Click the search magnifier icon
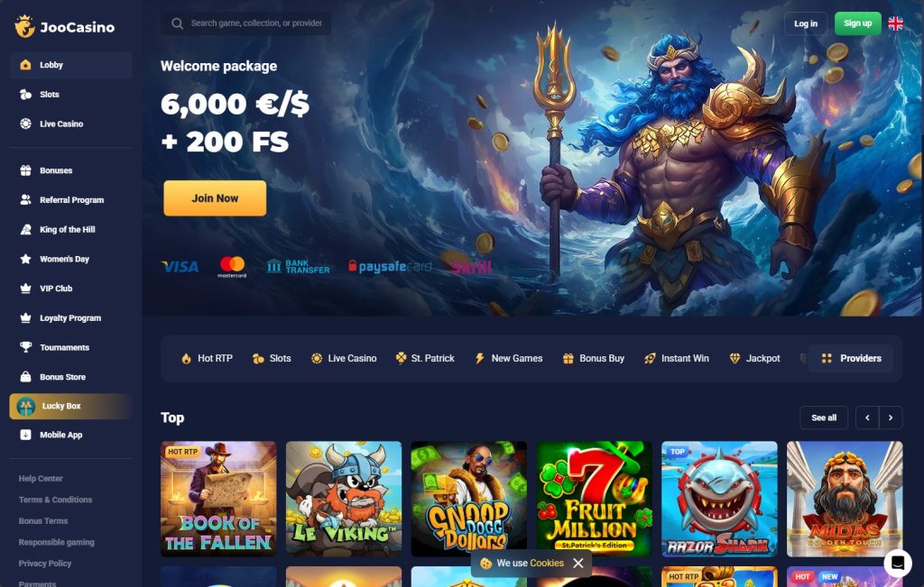The width and height of the screenshot is (924, 587). tap(177, 23)
